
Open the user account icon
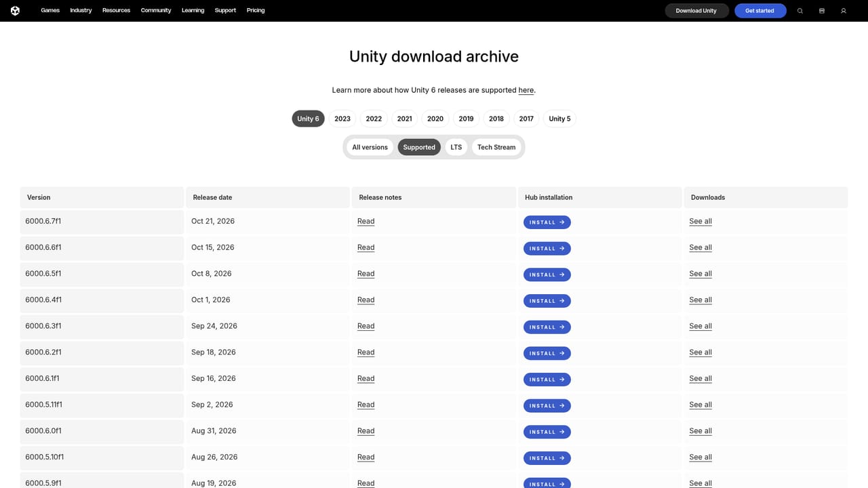(x=844, y=11)
